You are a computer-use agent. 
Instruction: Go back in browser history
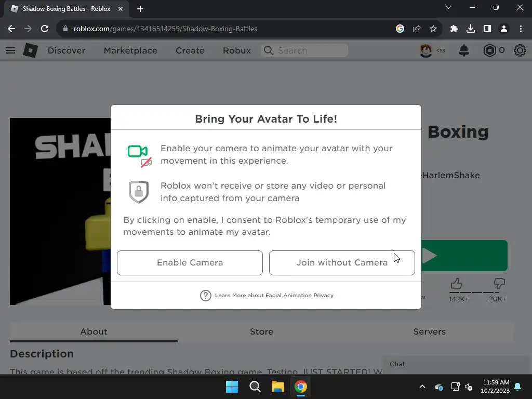pyautogui.click(x=11, y=29)
